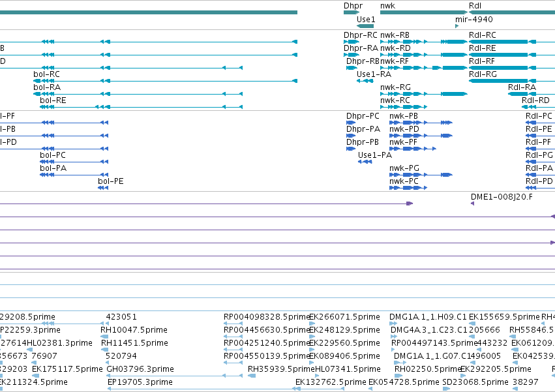Open the Rdl-RE transcript
Image resolution: width=555 pixels, height=392 pixels.
pyautogui.click(x=483, y=48)
